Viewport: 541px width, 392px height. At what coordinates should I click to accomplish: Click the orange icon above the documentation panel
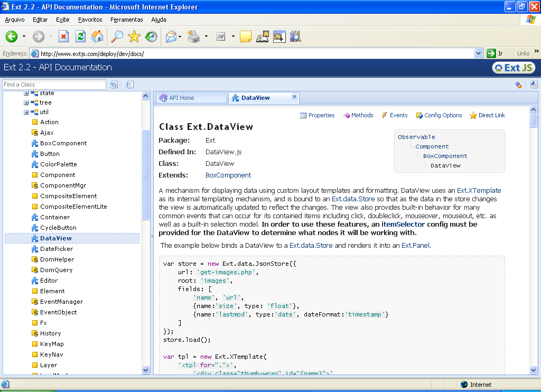tap(518, 85)
